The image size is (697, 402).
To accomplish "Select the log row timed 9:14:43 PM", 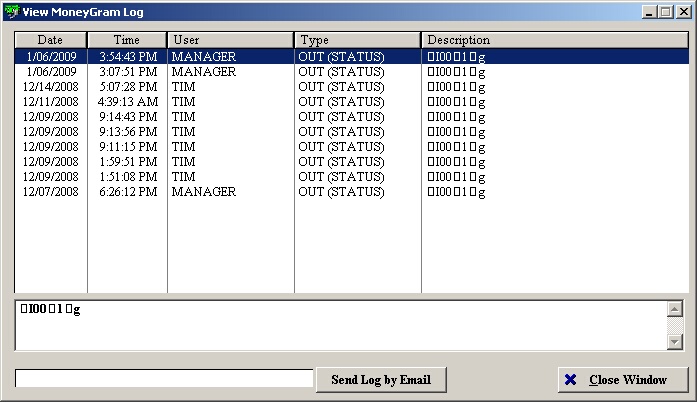I will (352, 117).
